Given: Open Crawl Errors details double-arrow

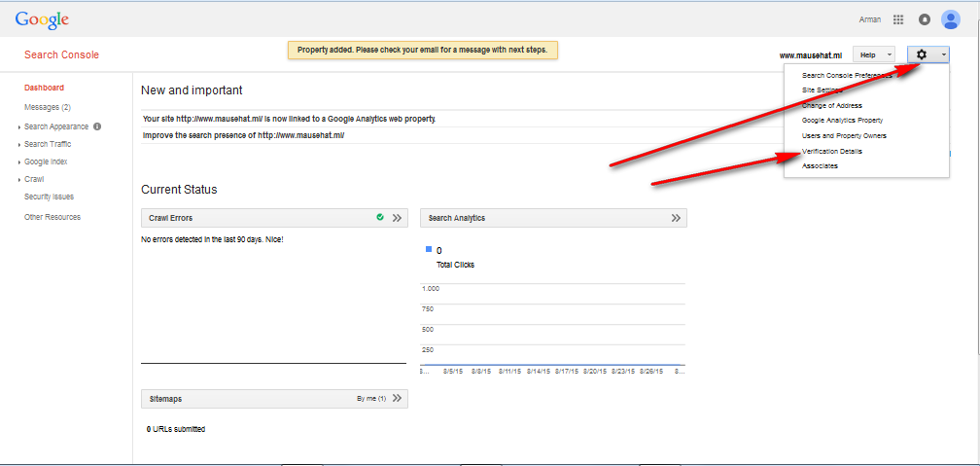Looking at the screenshot, I should 397,218.
